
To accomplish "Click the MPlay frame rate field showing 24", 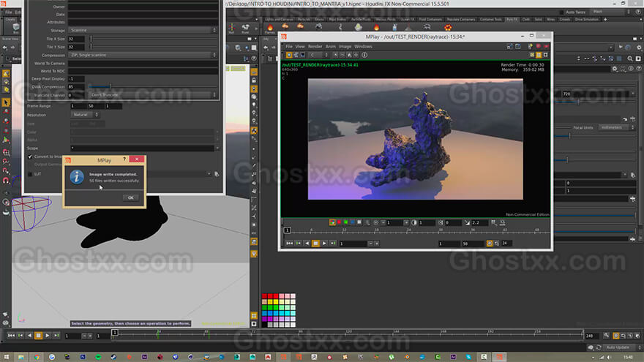I will (x=507, y=244).
